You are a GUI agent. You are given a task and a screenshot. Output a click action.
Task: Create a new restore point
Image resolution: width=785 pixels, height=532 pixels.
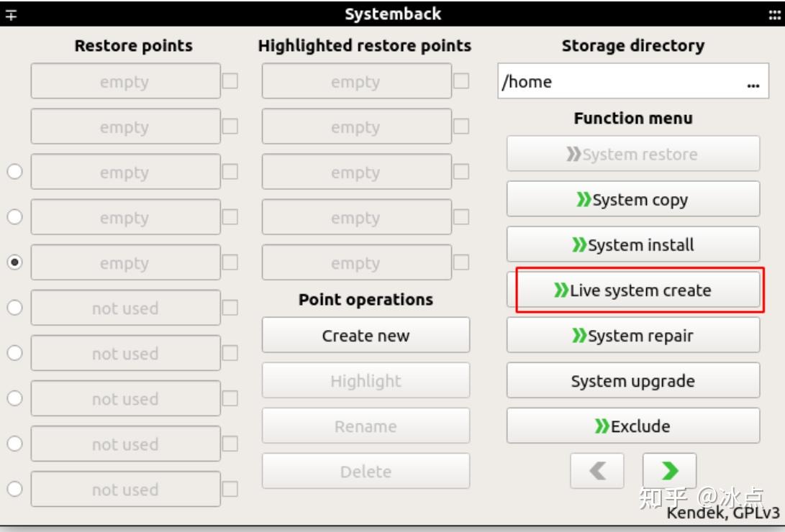coord(366,335)
